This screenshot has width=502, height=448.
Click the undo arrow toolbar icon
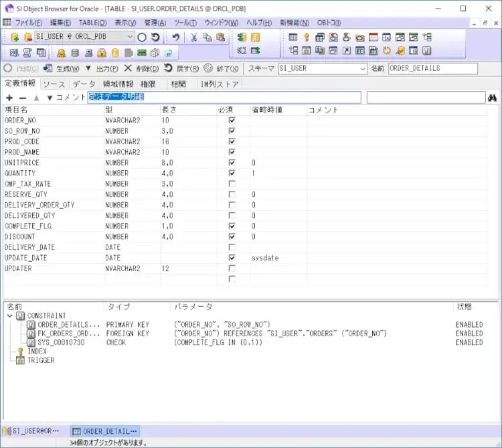click(x=175, y=38)
